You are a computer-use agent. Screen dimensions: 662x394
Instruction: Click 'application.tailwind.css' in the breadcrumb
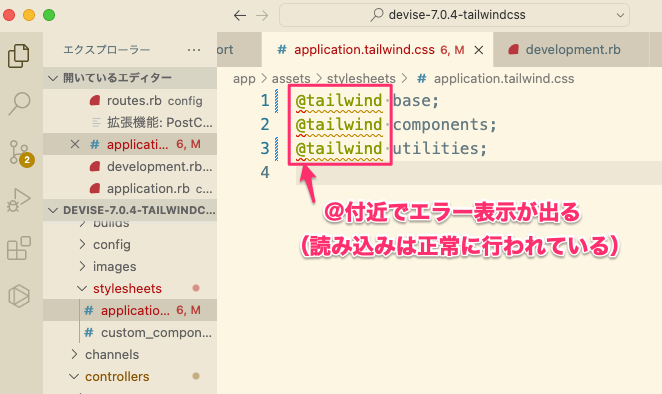click(504, 79)
